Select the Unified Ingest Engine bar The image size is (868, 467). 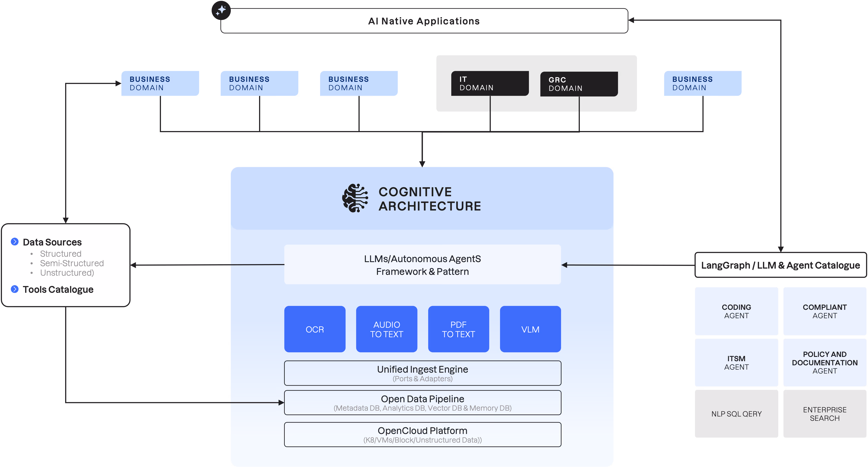422,373
